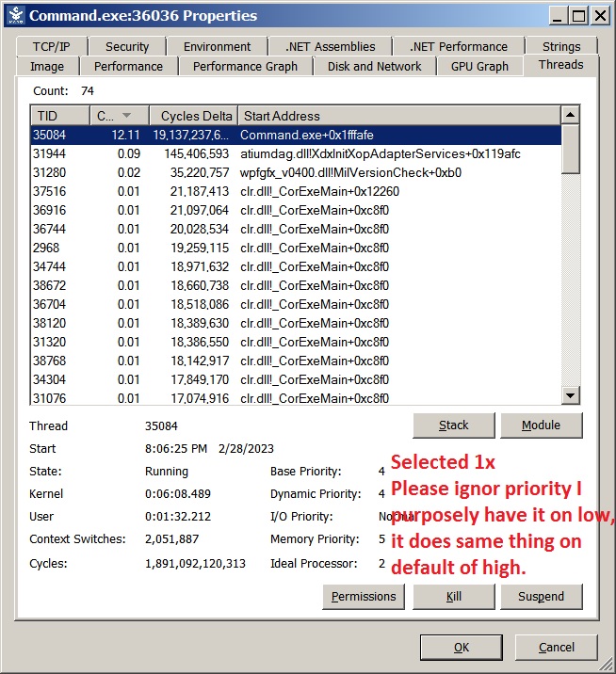Select the Threads tab
The height and width of the screenshot is (674, 616).
point(561,65)
